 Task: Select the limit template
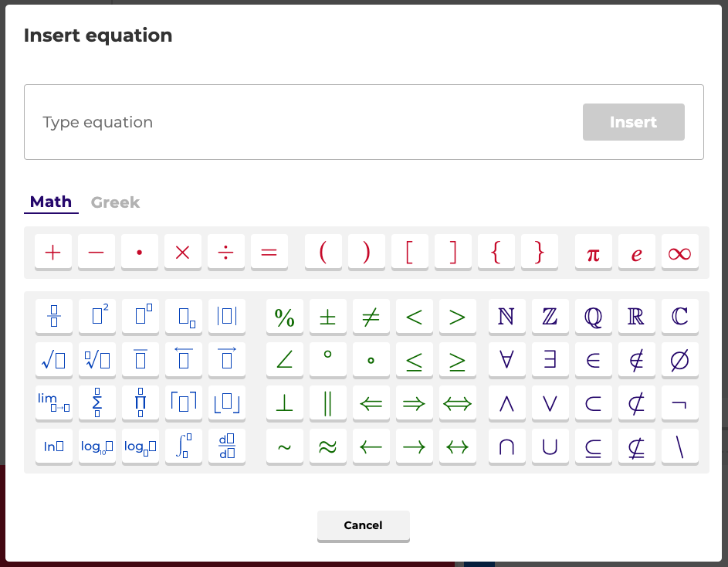point(53,402)
